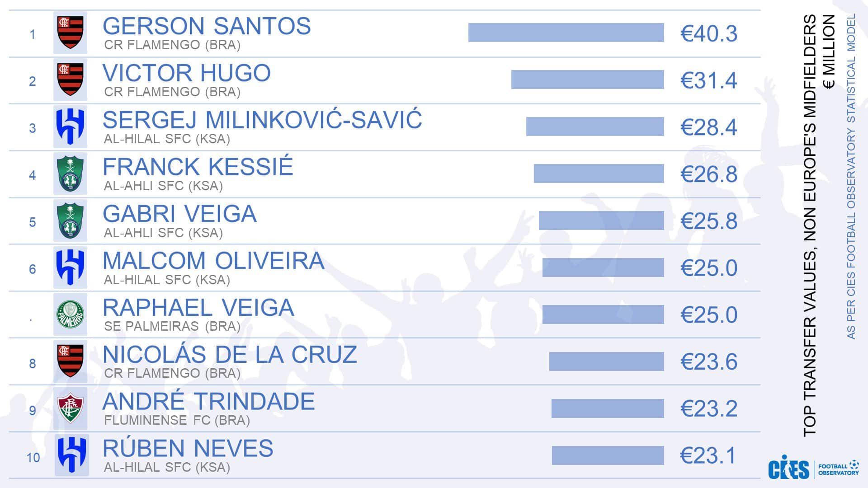Image resolution: width=868 pixels, height=488 pixels.
Task: Click the €26.8 value for Franck Kessié
Action: [x=708, y=174]
